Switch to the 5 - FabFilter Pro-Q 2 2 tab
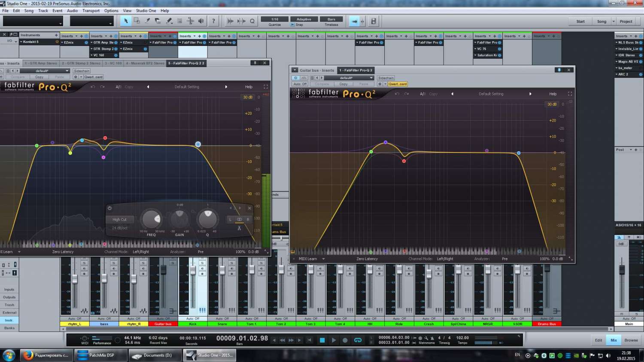 coord(187,63)
